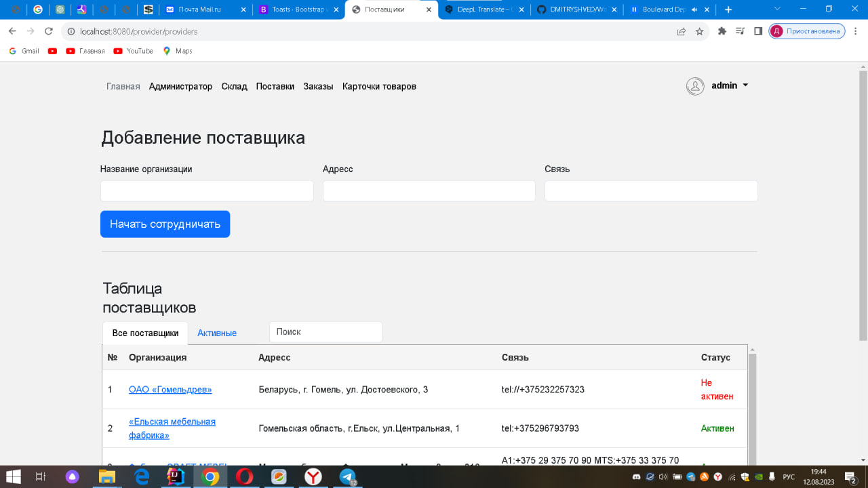
Task: Open the volume icon in the system tray
Action: [663, 478]
